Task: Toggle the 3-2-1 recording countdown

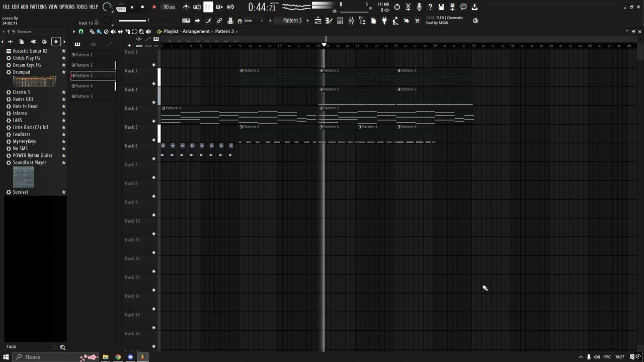Action: point(208,7)
